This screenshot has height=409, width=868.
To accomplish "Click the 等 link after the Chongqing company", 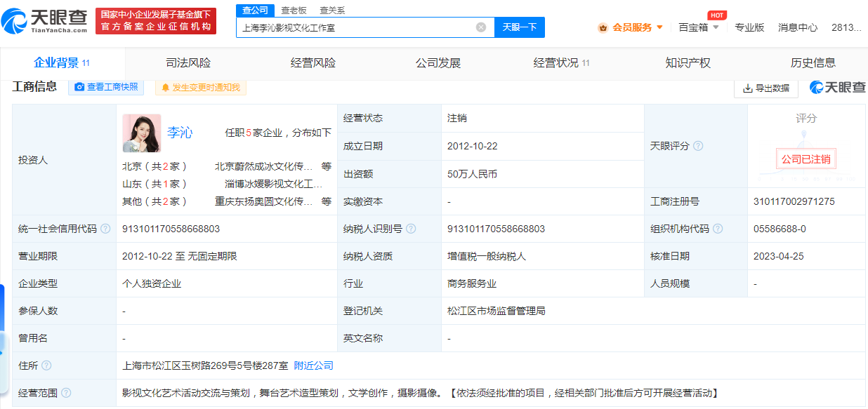I will [x=327, y=201].
